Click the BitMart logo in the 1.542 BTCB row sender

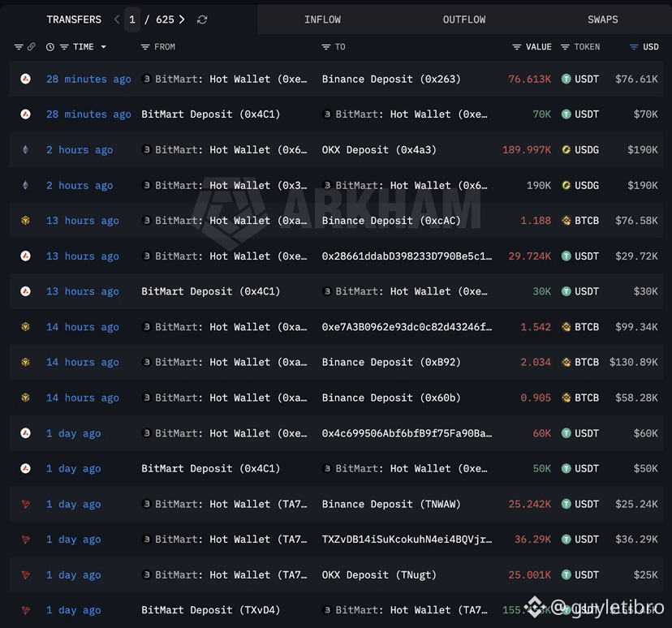(147, 327)
